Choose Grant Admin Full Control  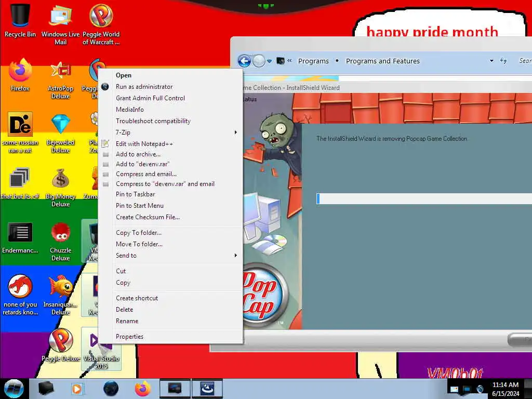coord(150,98)
